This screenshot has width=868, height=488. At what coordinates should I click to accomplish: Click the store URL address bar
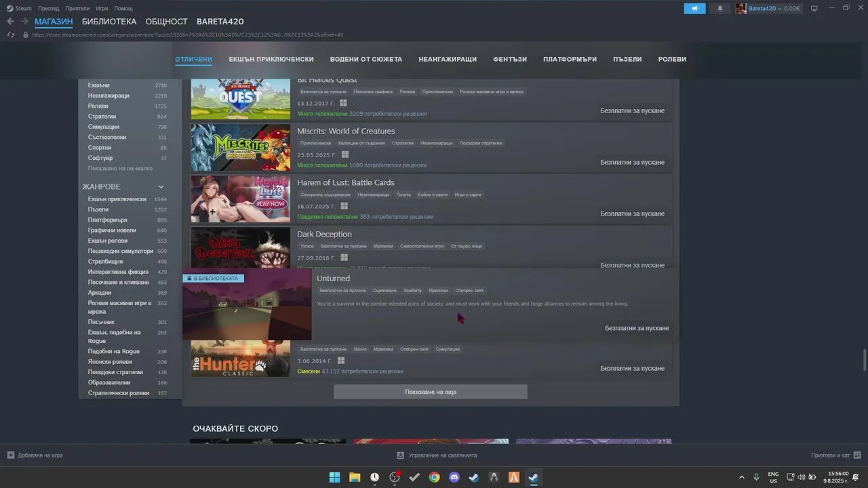click(187, 35)
